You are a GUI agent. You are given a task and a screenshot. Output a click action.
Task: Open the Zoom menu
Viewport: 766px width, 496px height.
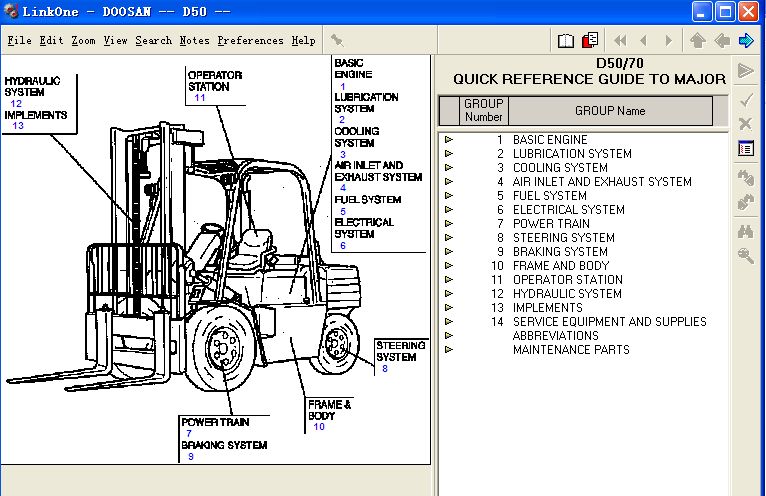[x=83, y=41]
